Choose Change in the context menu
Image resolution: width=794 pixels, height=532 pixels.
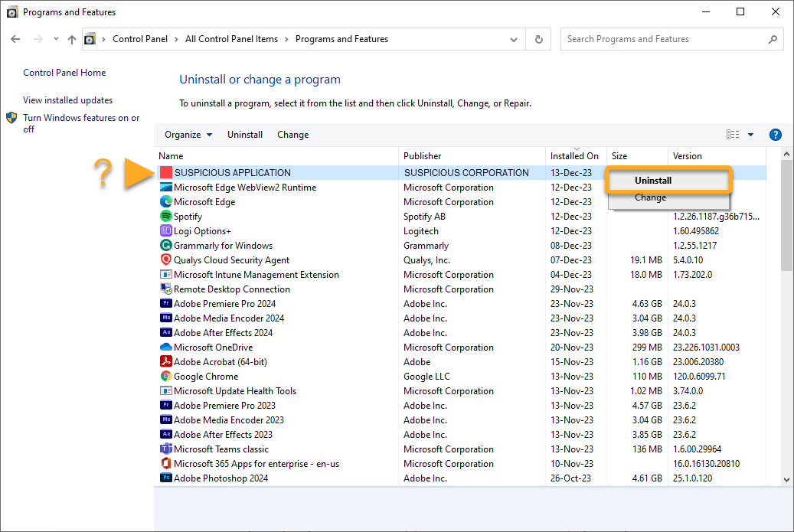(x=650, y=197)
